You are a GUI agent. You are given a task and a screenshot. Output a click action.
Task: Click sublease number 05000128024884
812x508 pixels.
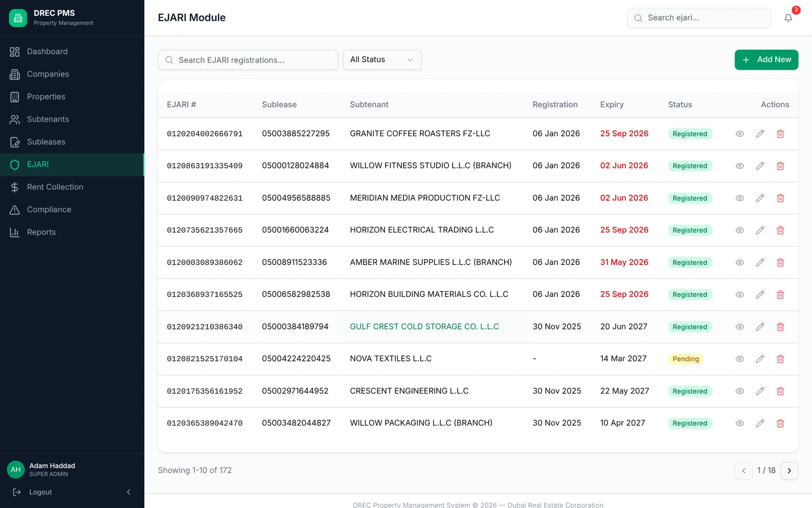click(295, 166)
